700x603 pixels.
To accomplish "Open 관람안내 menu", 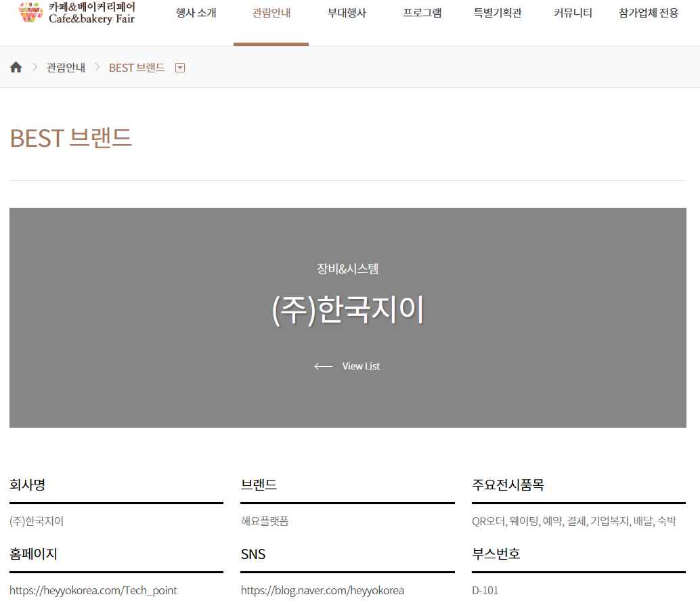I will pos(271,13).
